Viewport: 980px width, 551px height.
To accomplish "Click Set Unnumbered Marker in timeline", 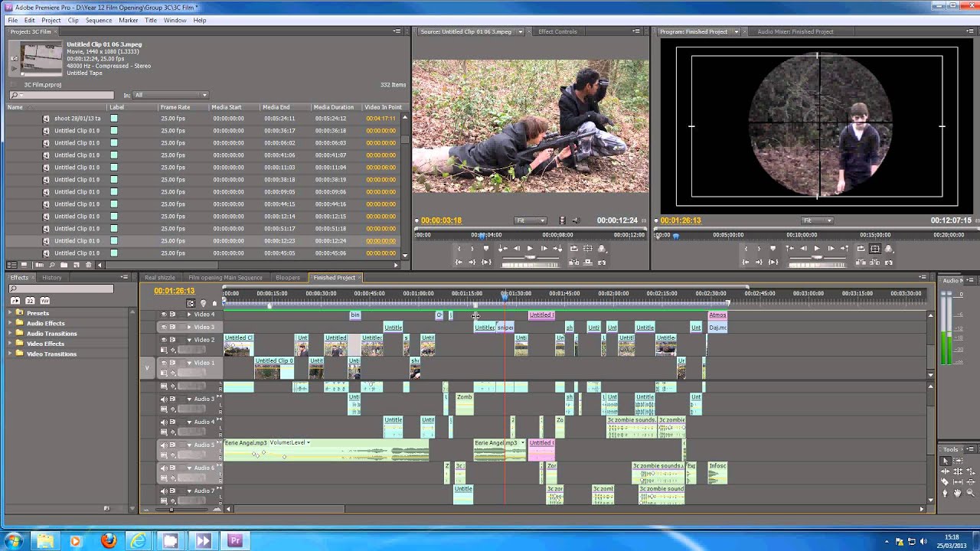I will tap(214, 303).
